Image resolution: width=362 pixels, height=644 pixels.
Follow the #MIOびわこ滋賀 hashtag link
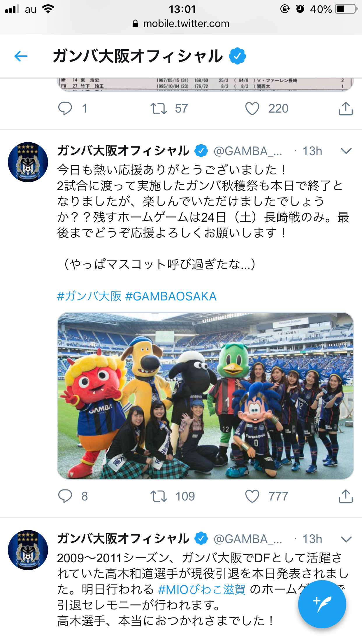coord(202,589)
